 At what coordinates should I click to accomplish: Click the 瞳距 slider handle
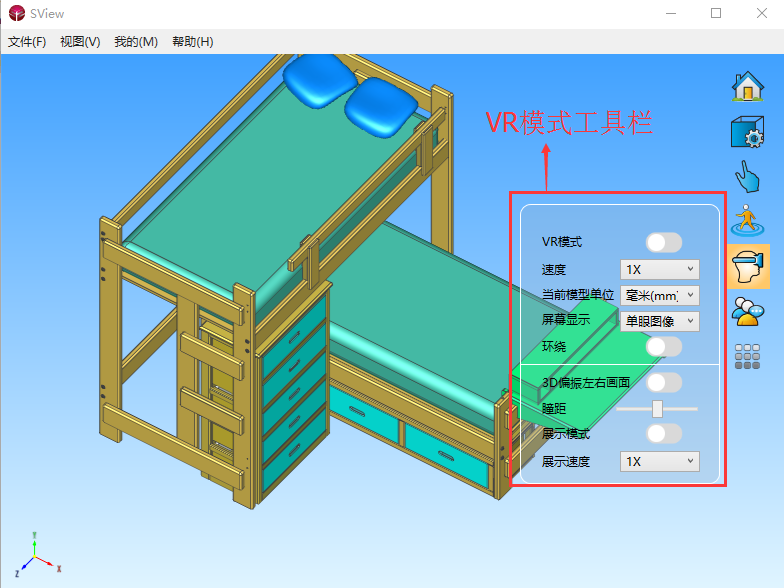(658, 408)
